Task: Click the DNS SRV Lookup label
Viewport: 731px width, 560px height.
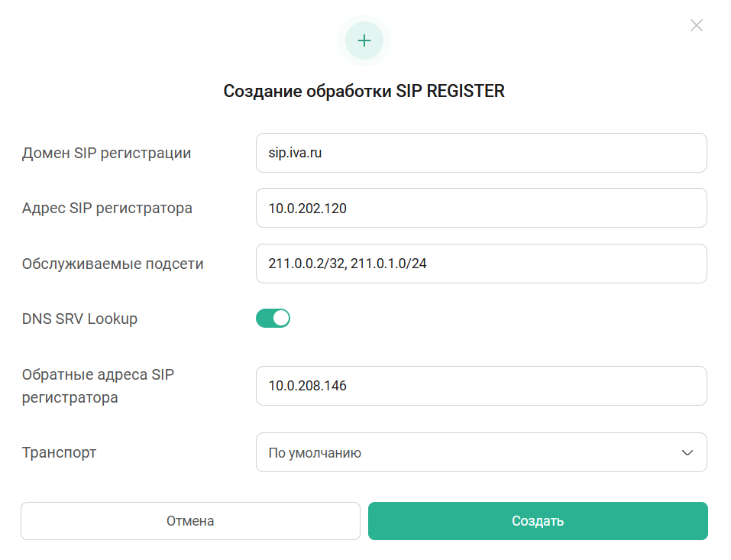Action: point(79,319)
